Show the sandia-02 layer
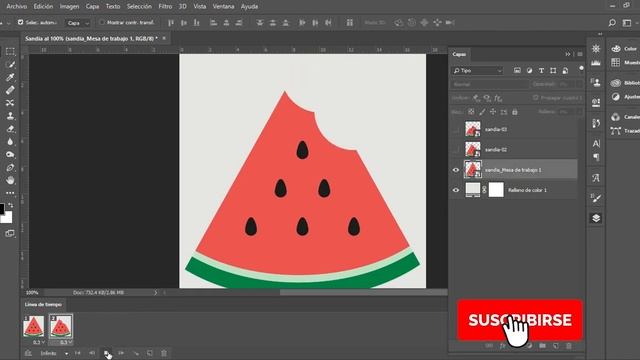Screen dimensions: 640x360 456,149
